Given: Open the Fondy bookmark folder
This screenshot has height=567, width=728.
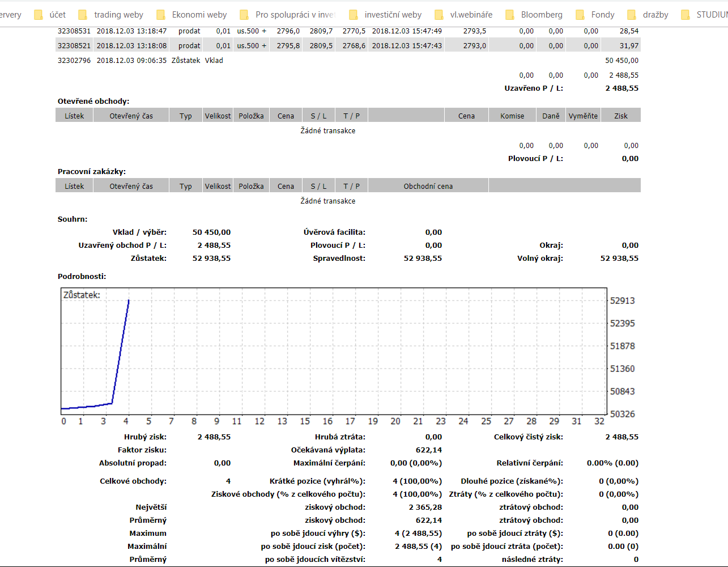Looking at the screenshot, I should [x=594, y=15].
